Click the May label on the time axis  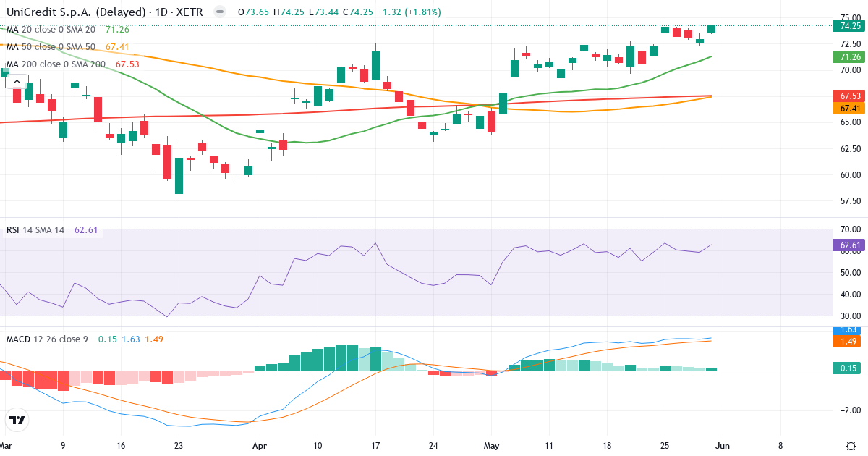pos(493,446)
